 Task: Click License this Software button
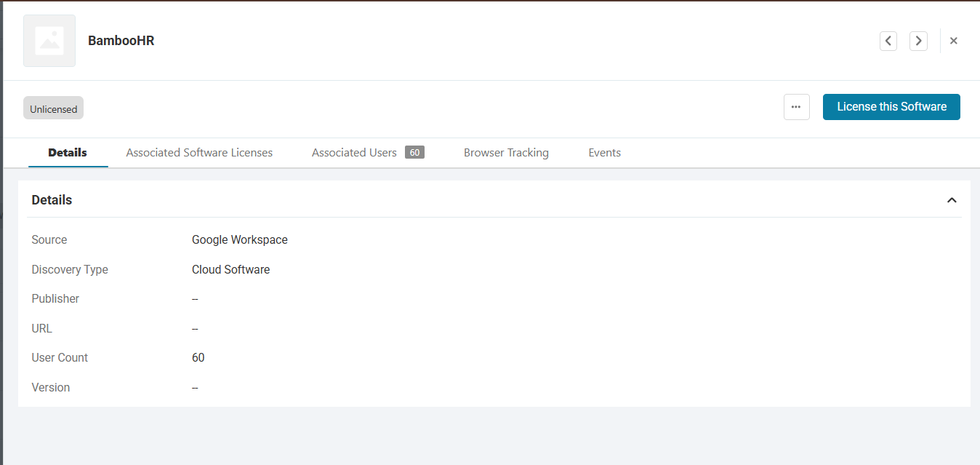[x=891, y=107]
